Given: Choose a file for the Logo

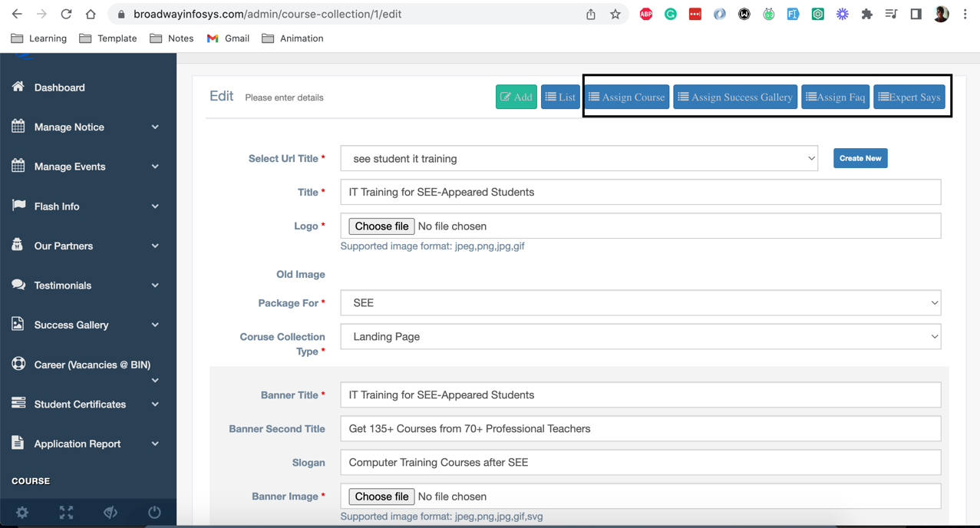Looking at the screenshot, I should coord(381,226).
